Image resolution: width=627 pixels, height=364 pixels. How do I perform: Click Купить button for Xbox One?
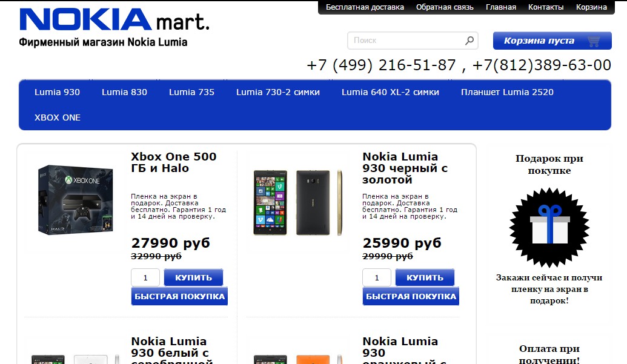coord(193,277)
